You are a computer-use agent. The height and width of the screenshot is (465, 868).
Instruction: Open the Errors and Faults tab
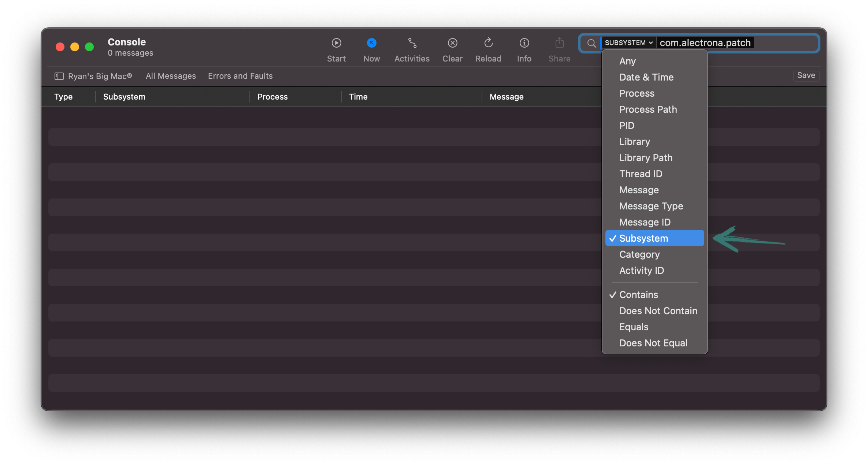click(x=240, y=76)
